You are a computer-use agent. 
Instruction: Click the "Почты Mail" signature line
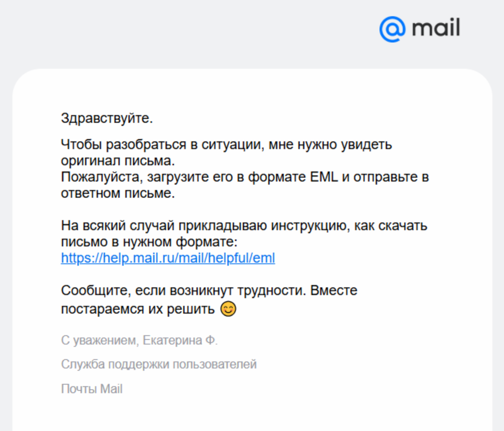92,389
